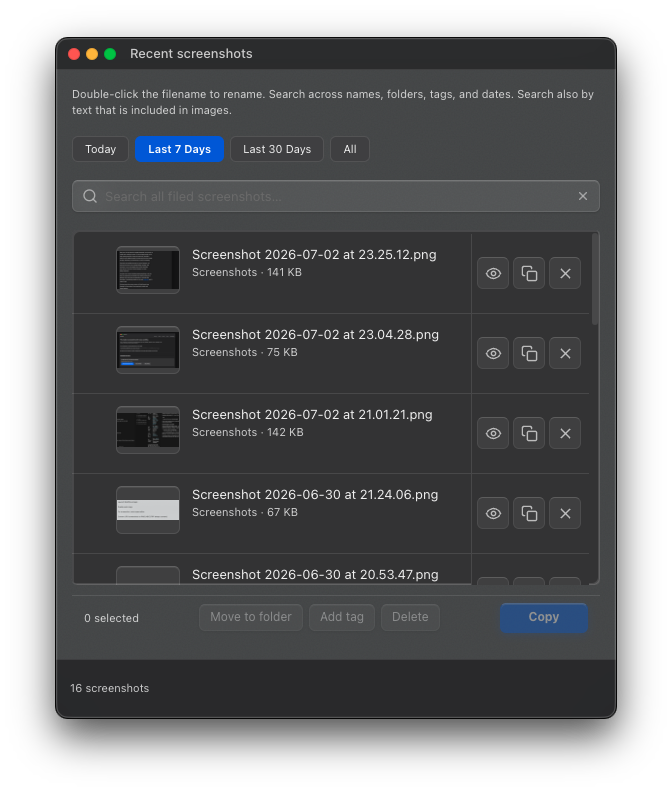Select filename Screenshot 2026-06-30 at 20.53.47.png
Screen dimensions: 672x792
(315, 575)
